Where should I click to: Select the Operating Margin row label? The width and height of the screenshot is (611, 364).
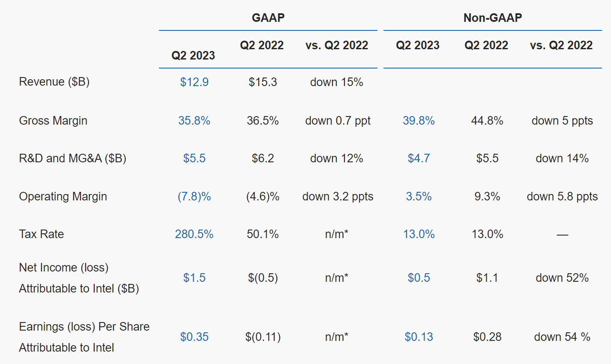(63, 197)
